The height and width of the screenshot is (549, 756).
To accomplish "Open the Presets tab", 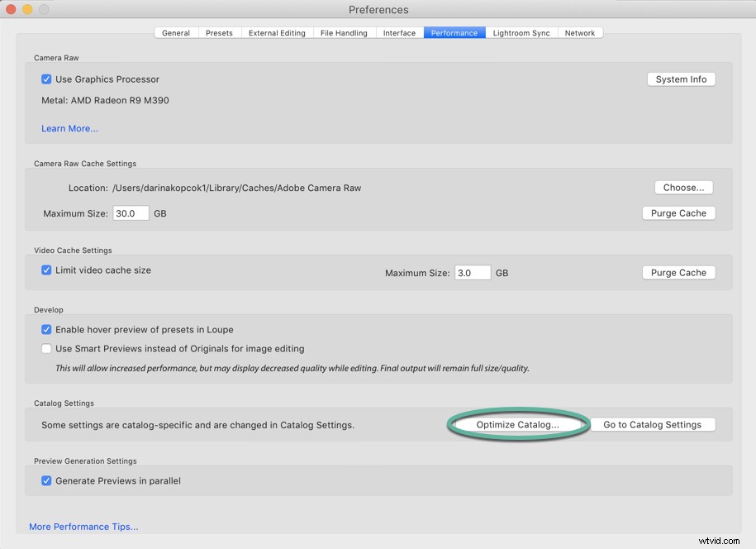I will (219, 32).
